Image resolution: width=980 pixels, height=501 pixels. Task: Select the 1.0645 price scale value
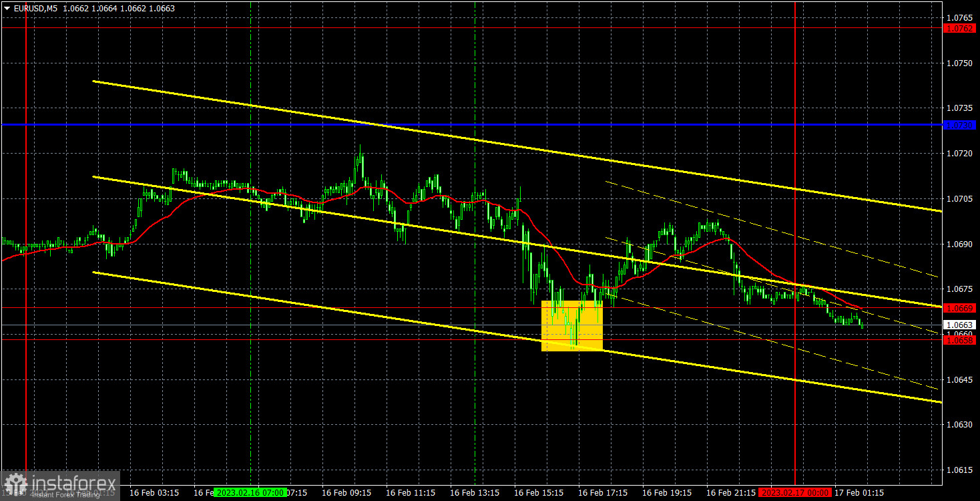tap(960, 379)
